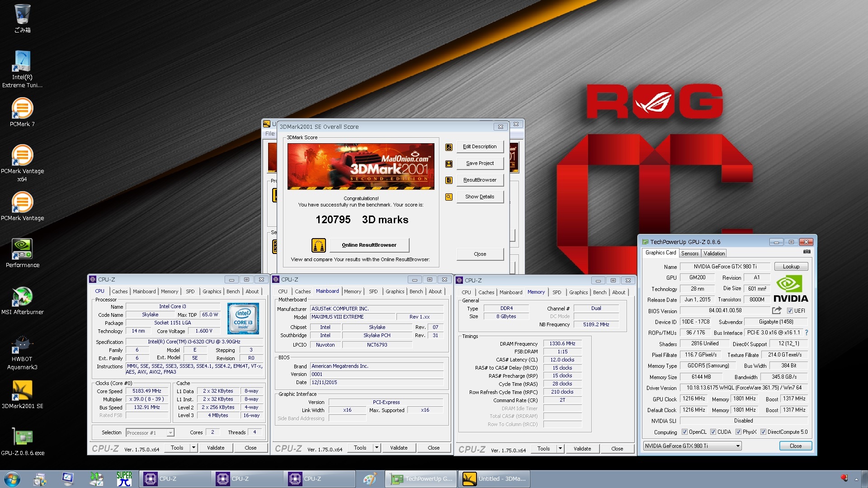Open GPU-Z.0.8.6.exe desktop icon
868x488 pixels.
click(x=22, y=441)
